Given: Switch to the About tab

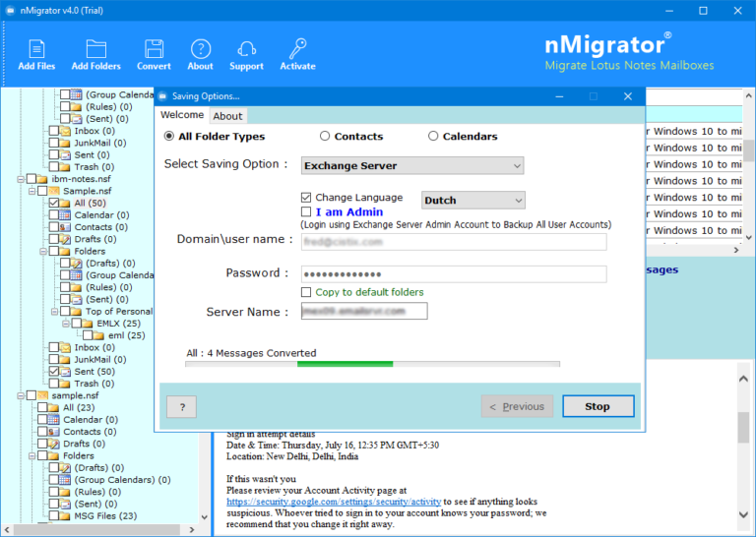Looking at the screenshot, I should point(227,116).
